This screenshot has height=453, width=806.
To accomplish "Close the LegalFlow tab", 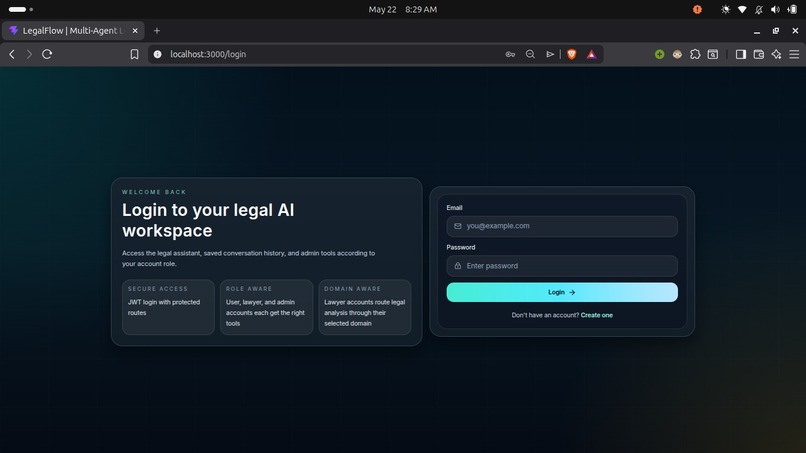I will point(135,31).
